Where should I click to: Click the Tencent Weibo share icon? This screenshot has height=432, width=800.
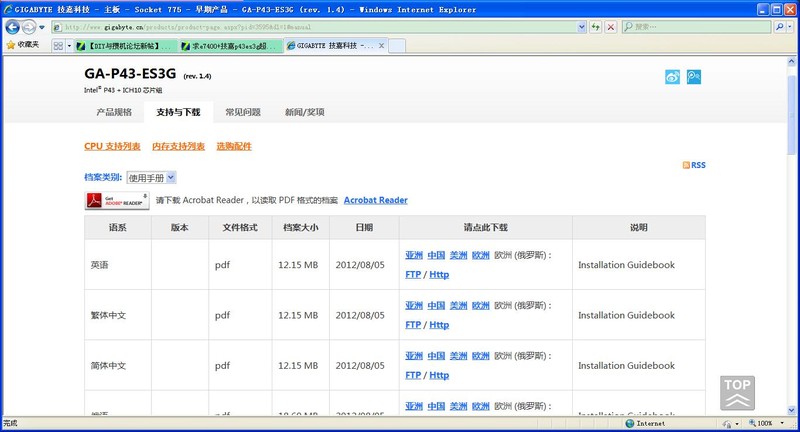click(x=694, y=77)
